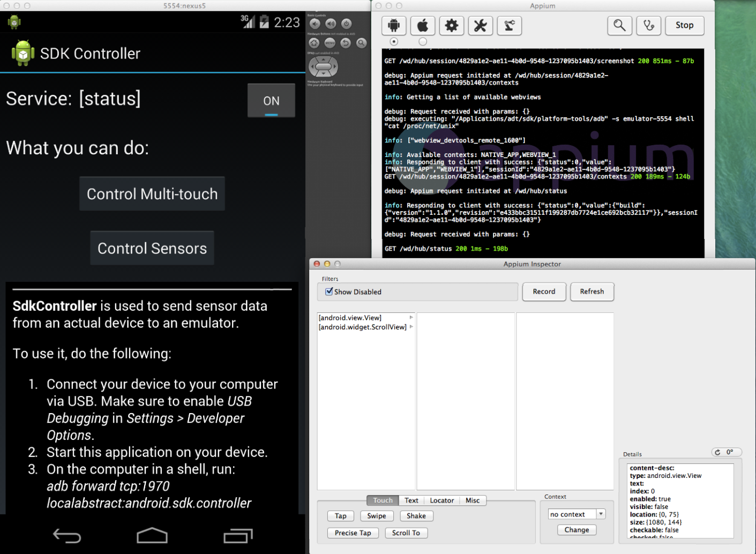Switch to the Misc tab
Image resolution: width=756 pixels, height=554 pixels.
pyautogui.click(x=473, y=500)
